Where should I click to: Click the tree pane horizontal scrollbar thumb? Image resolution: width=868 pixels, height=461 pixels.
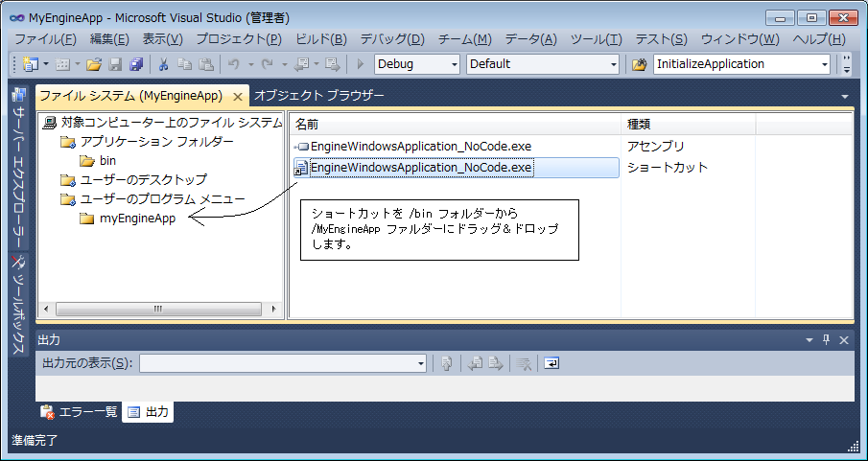158,309
